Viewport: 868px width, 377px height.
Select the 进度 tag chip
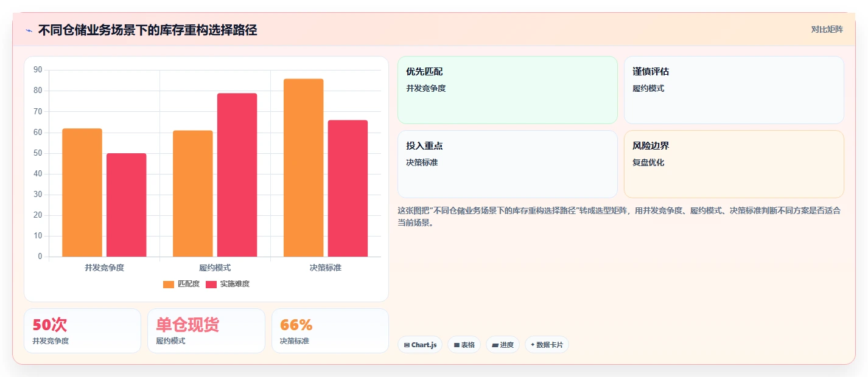pos(503,345)
